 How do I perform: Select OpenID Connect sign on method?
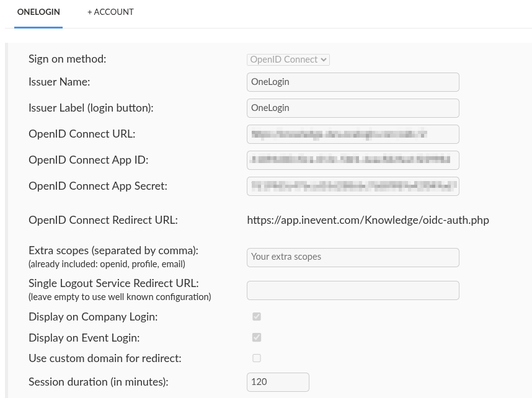(x=288, y=60)
